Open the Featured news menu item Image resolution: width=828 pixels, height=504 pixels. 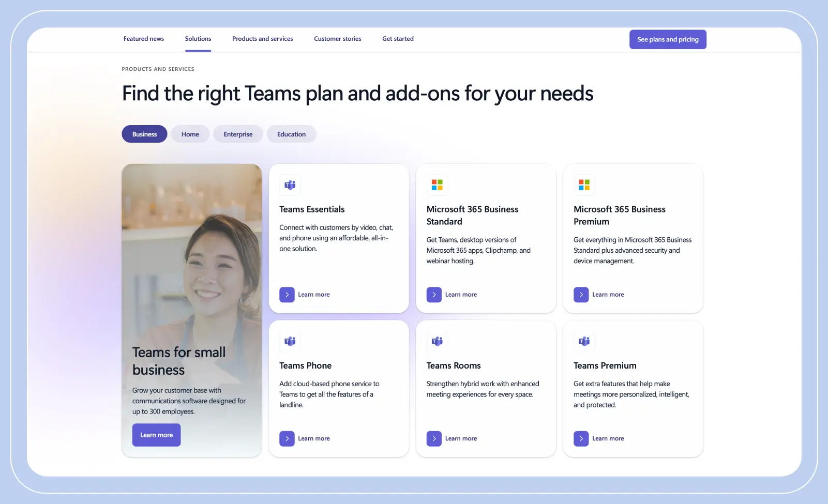pos(143,39)
